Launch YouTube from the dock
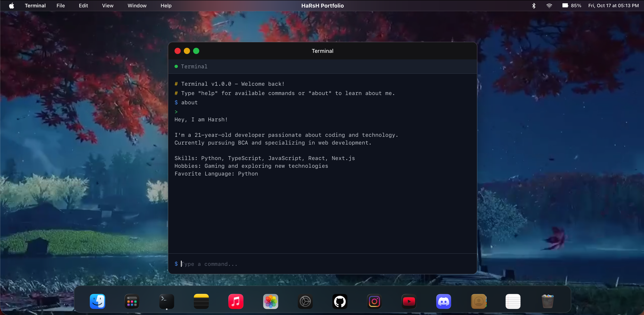 click(409, 301)
